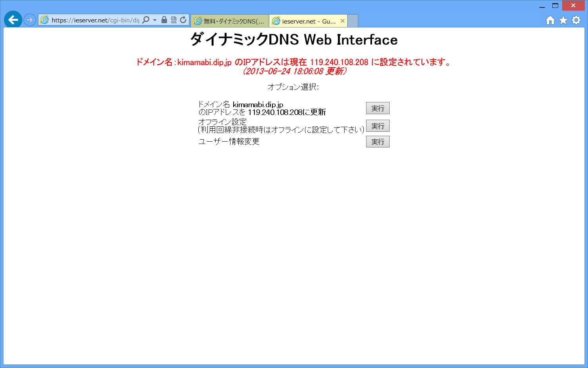
Task: Open a new browser tab
Action: 352,20
